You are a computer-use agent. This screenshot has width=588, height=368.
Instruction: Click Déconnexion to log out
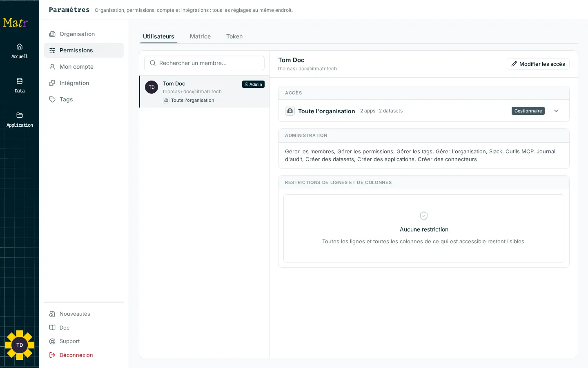click(x=84, y=355)
